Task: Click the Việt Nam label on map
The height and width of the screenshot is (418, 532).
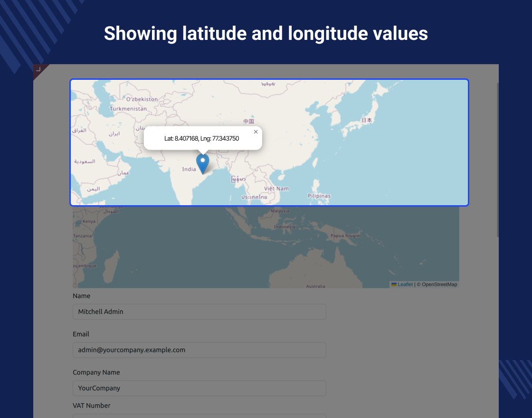Action: [x=276, y=189]
